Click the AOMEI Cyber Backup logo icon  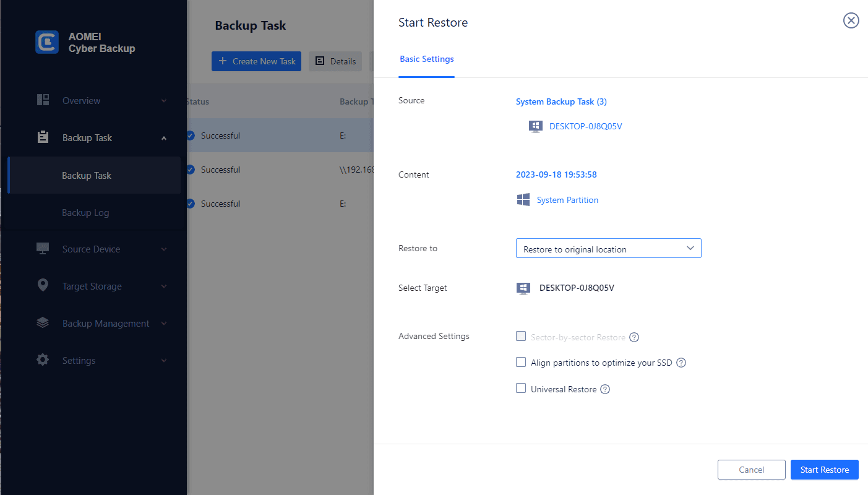tap(47, 42)
